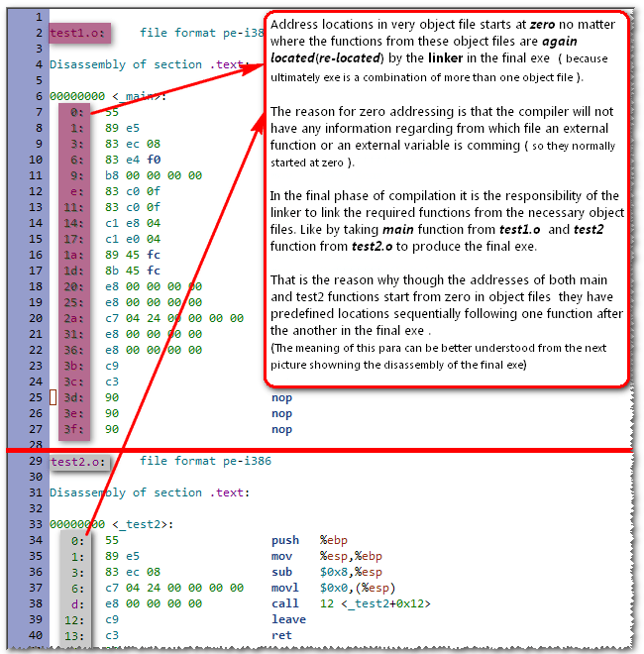Click the bytes 'c1 e8 04'
644x654 pixels.
pyautogui.click(x=133, y=223)
